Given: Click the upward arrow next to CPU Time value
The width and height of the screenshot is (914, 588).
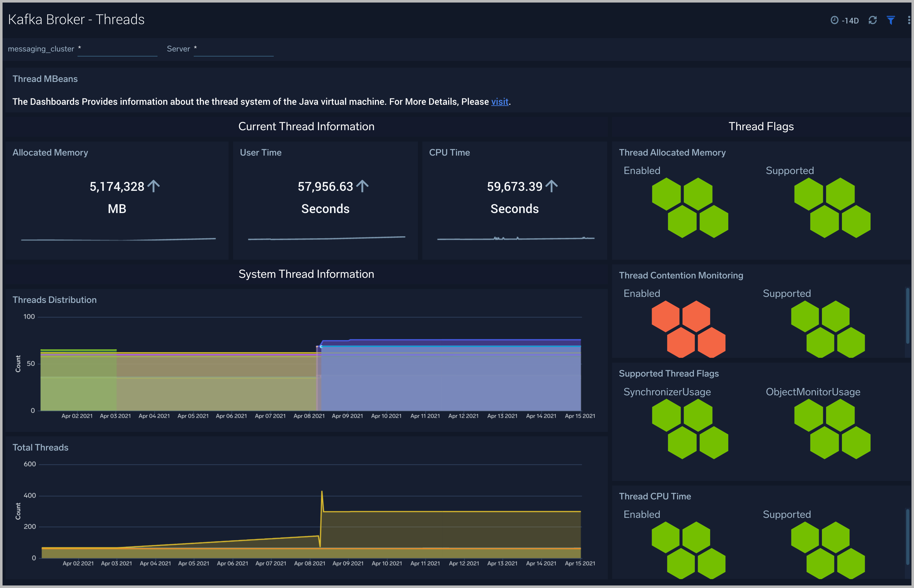Looking at the screenshot, I should click(x=552, y=186).
